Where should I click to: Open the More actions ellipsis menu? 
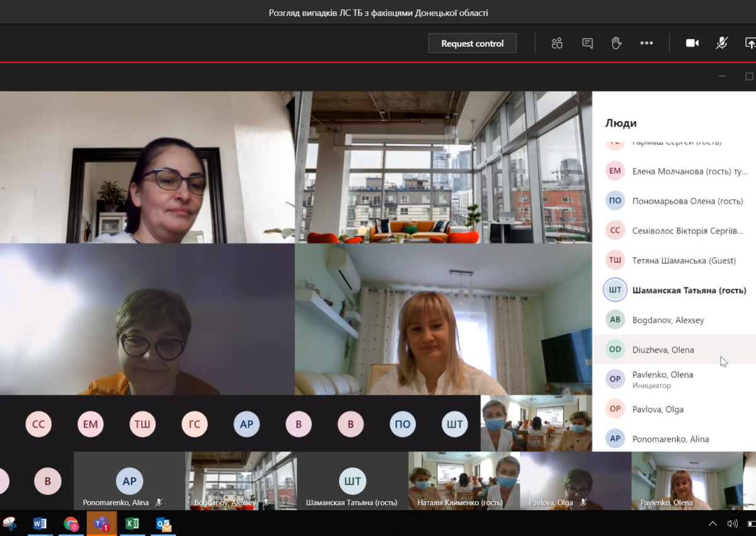coord(646,43)
